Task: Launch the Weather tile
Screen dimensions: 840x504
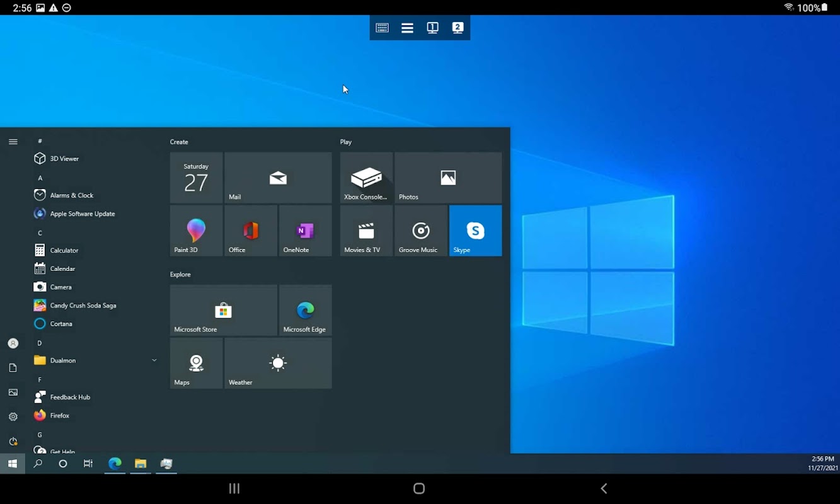Action: pos(278,363)
